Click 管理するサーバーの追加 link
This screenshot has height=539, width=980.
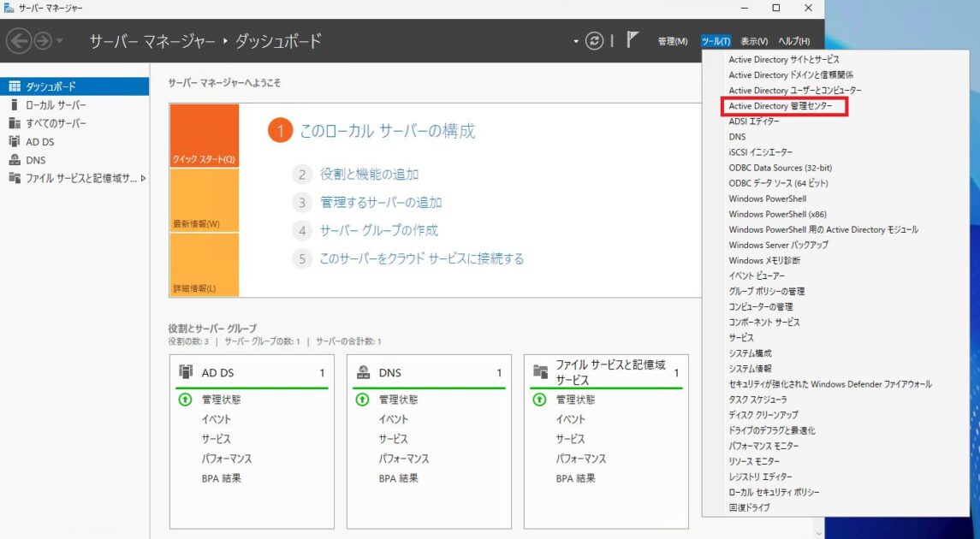381,203
